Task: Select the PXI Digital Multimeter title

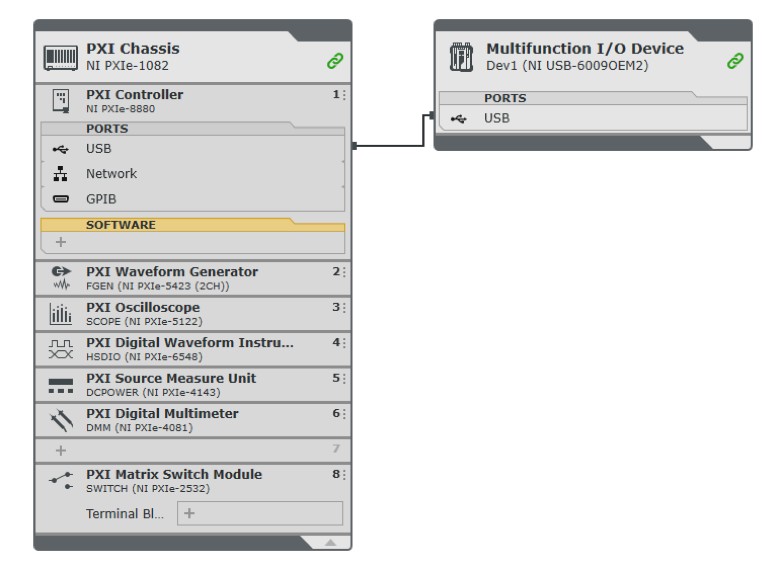Action: click(x=162, y=414)
